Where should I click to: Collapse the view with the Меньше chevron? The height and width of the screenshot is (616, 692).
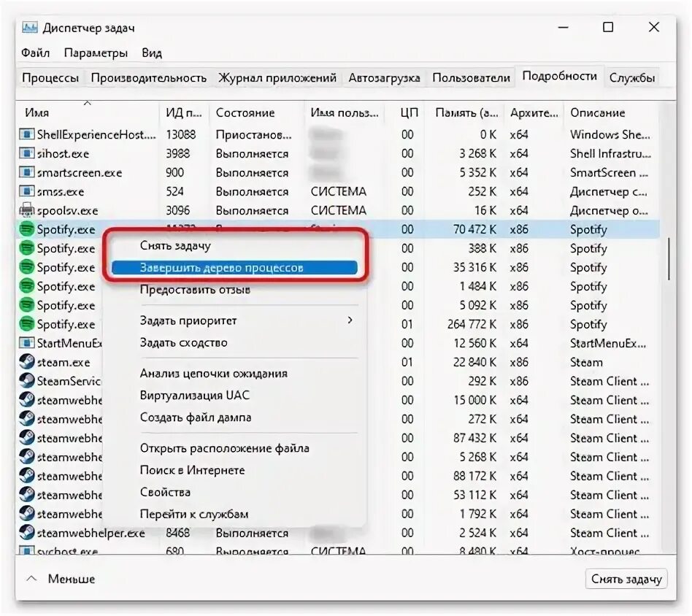[x=31, y=579]
